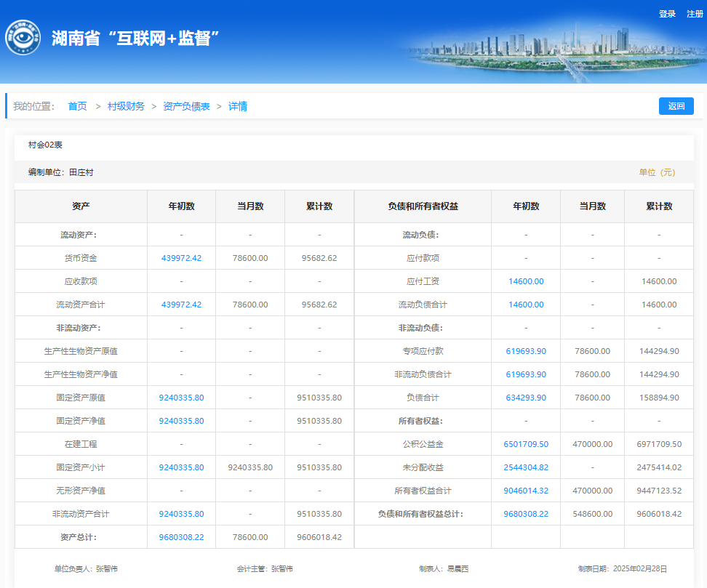707x588 pixels.
Task: Click 专项应付款 累计数 144294.90 cell
Action: point(659,352)
